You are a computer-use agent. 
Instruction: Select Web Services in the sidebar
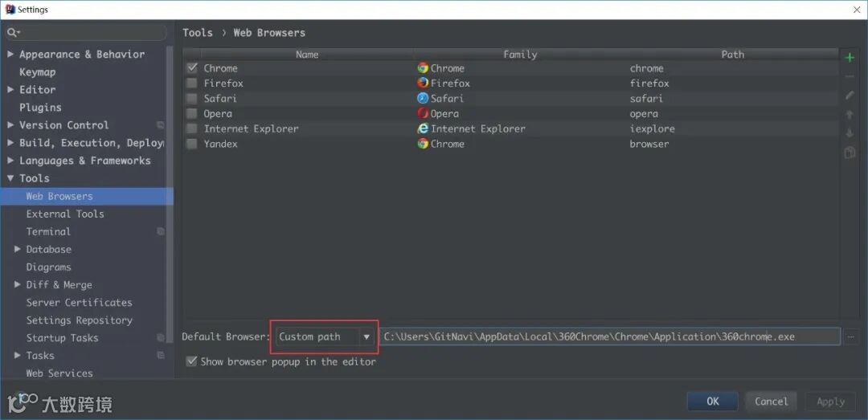pos(59,373)
